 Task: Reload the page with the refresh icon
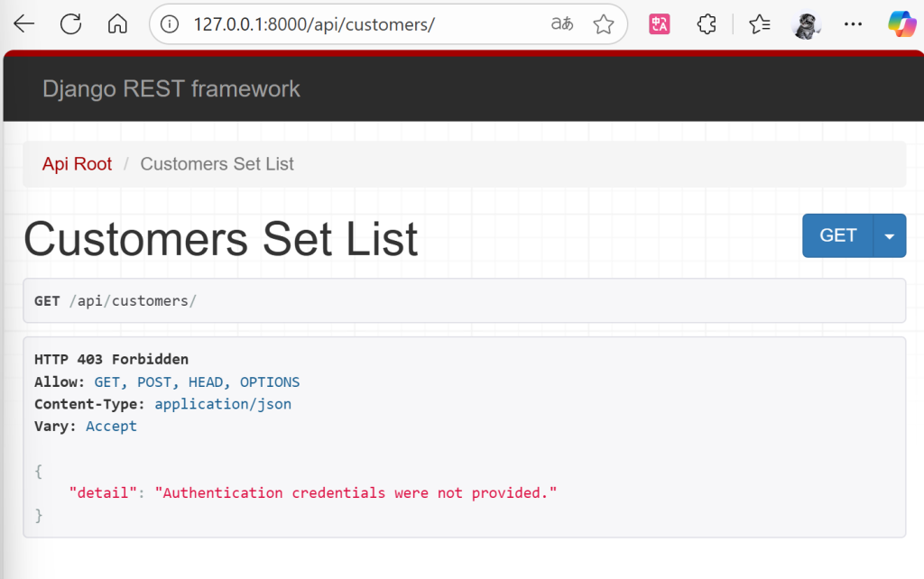point(70,24)
